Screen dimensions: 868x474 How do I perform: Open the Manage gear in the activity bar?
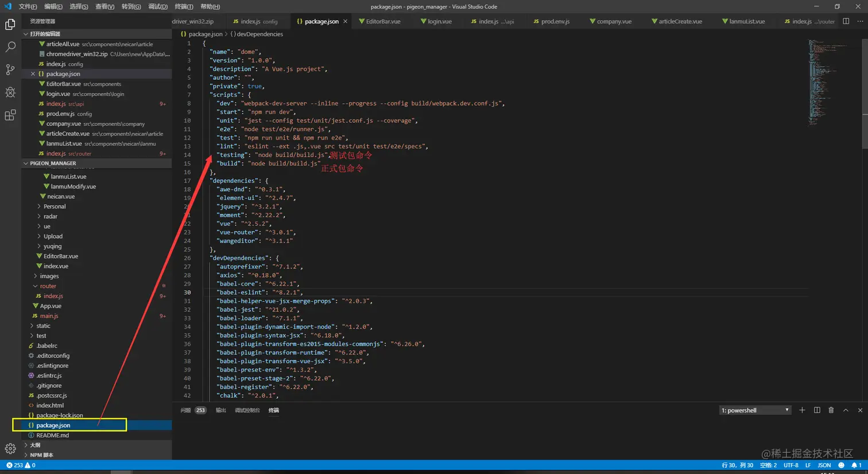(10, 449)
